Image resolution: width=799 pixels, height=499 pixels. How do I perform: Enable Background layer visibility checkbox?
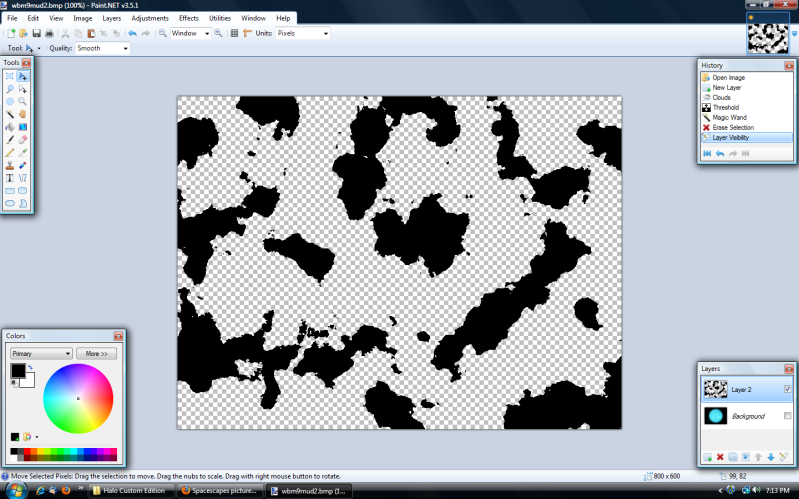tap(788, 415)
